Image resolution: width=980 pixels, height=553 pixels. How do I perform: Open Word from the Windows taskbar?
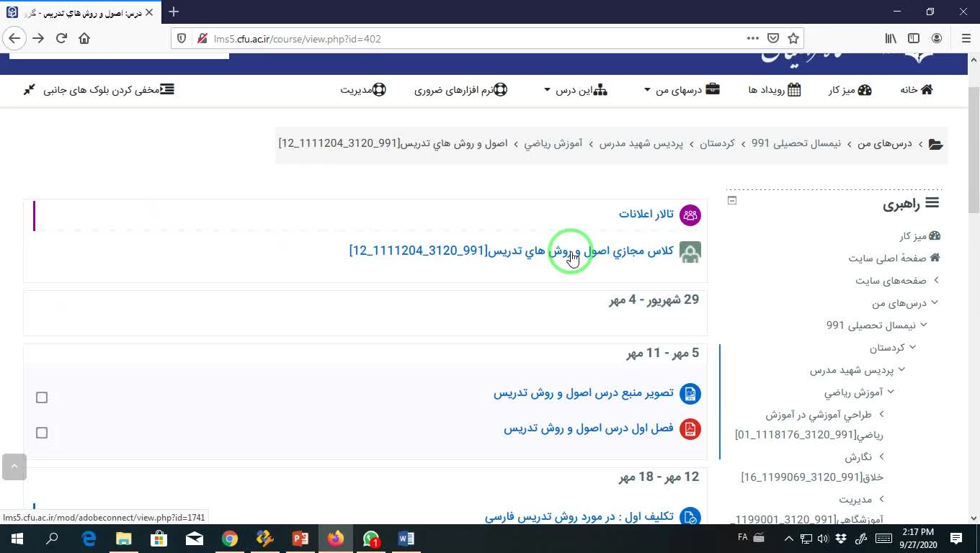click(406, 539)
